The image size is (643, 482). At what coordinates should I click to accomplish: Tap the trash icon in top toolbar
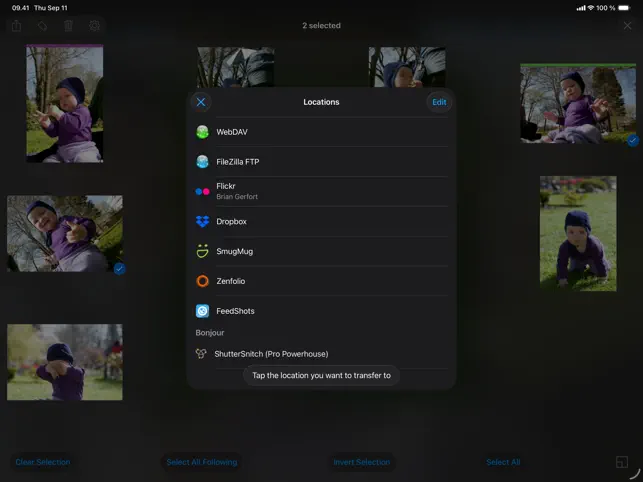[68, 26]
